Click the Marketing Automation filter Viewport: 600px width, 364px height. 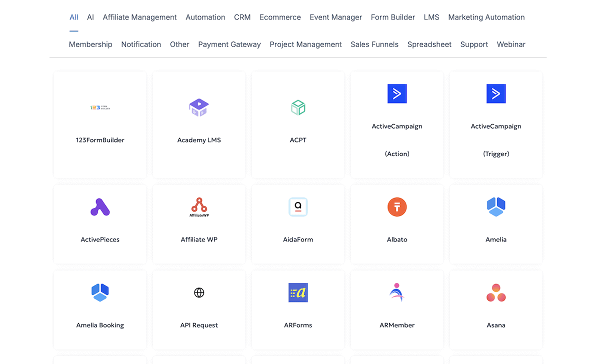[x=486, y=17]
